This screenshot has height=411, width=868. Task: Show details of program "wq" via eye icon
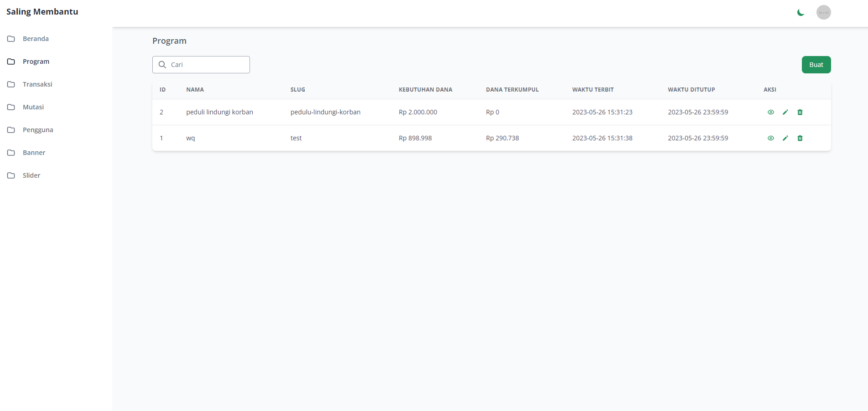click(x=771, y=138)
